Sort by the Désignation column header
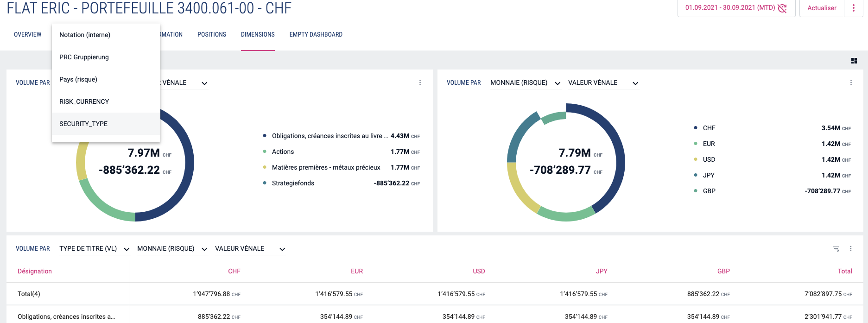868x323 pixels. click(x=35, y=271)
